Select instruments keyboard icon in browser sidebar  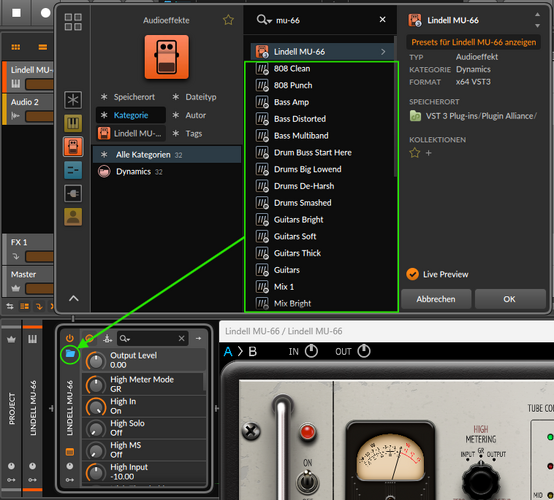coord(73,123)
